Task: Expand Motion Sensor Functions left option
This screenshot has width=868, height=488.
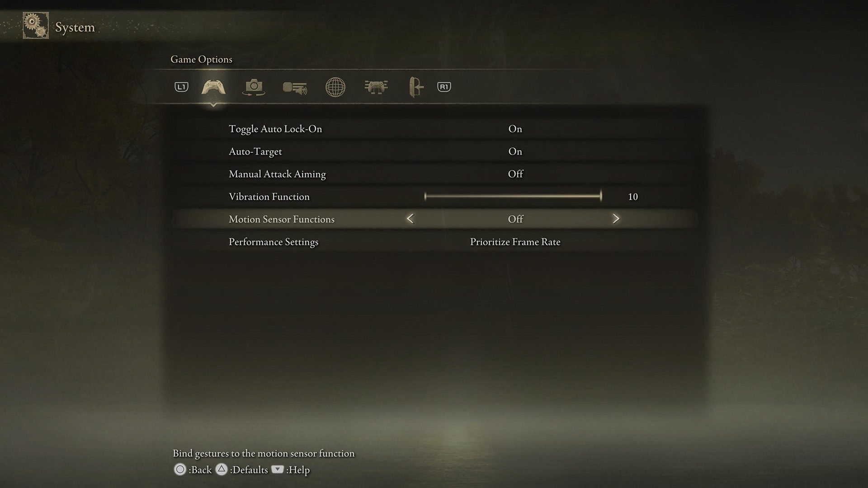Action: 409,219
